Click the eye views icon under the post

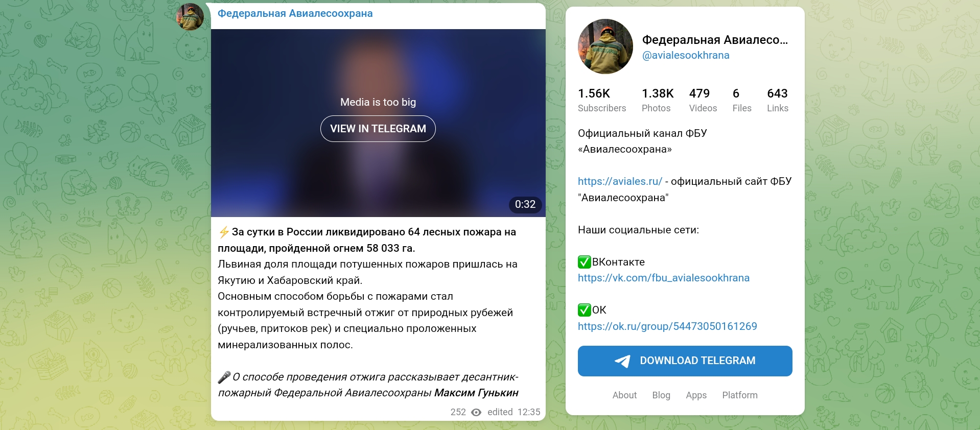476,412
